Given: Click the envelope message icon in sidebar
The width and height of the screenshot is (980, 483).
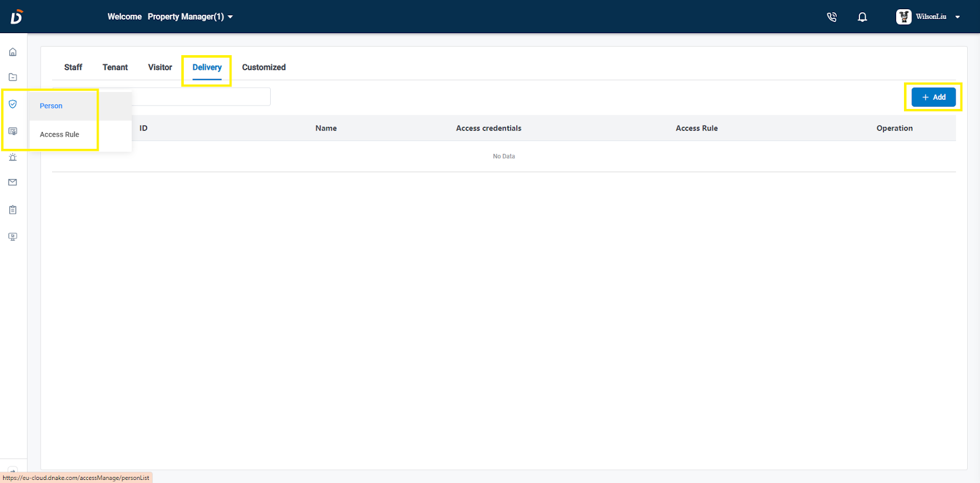Looking at the screenshot, I should (x=13, y=183).
